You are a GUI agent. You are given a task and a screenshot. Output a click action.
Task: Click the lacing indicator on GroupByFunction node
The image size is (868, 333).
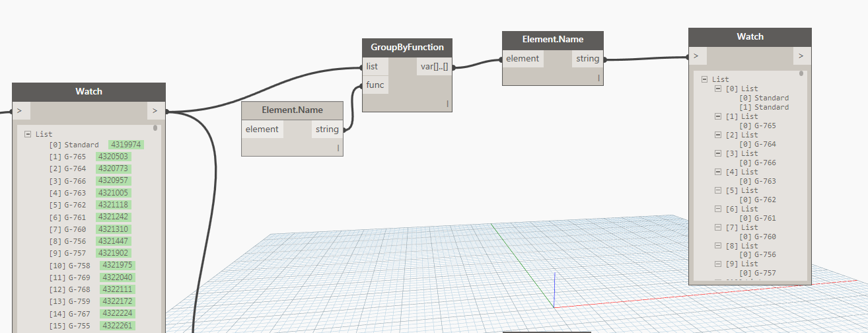point(447,104)
